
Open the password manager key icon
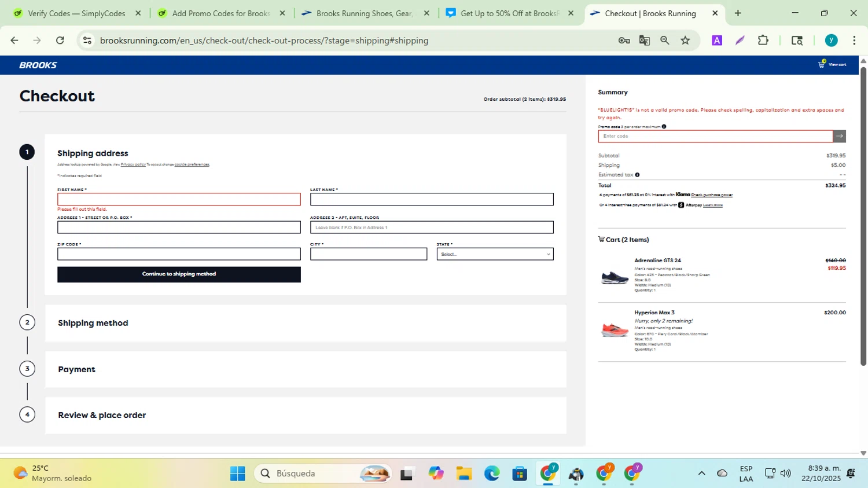[624, 41]
